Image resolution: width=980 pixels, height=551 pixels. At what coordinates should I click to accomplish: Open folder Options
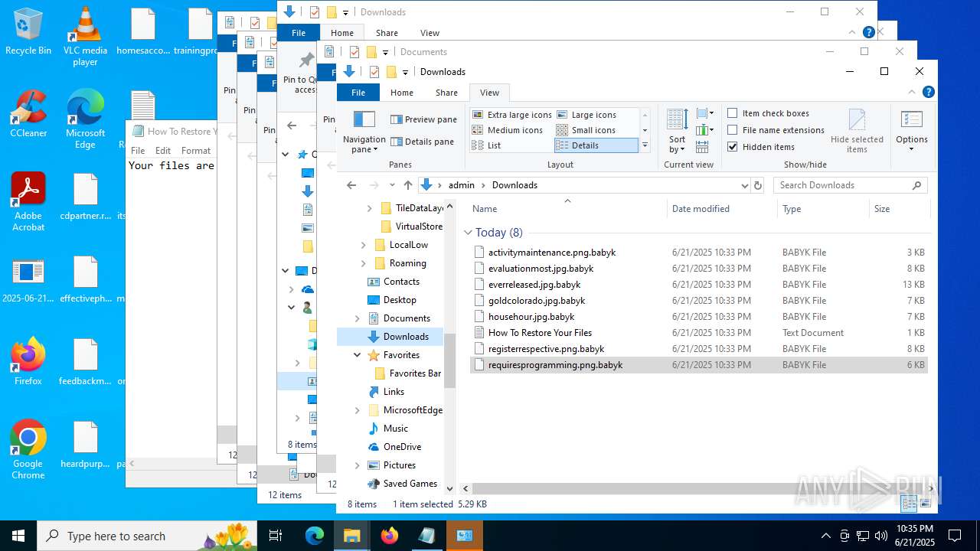(x=911, y=132)
